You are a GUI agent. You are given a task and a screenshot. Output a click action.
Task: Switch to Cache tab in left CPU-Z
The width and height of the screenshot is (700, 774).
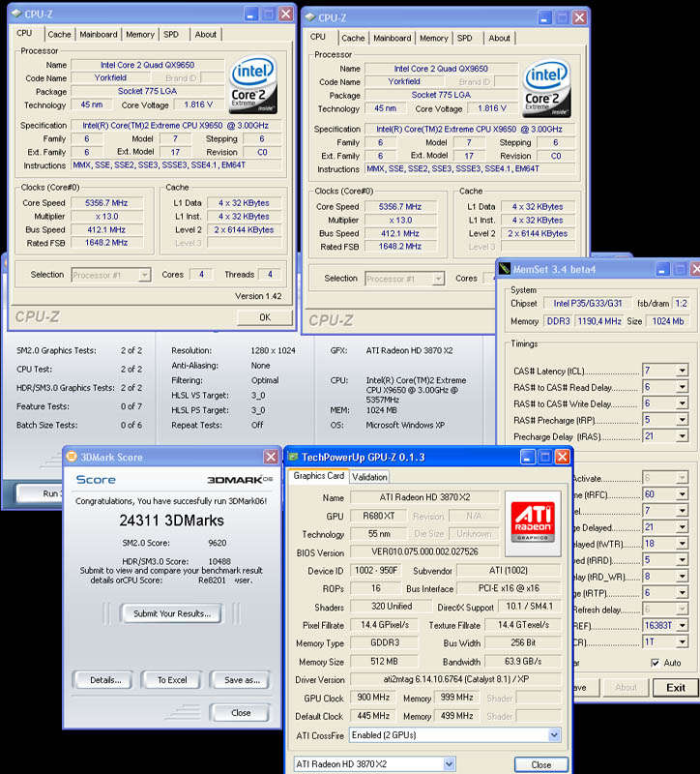(x=59, y=35)
